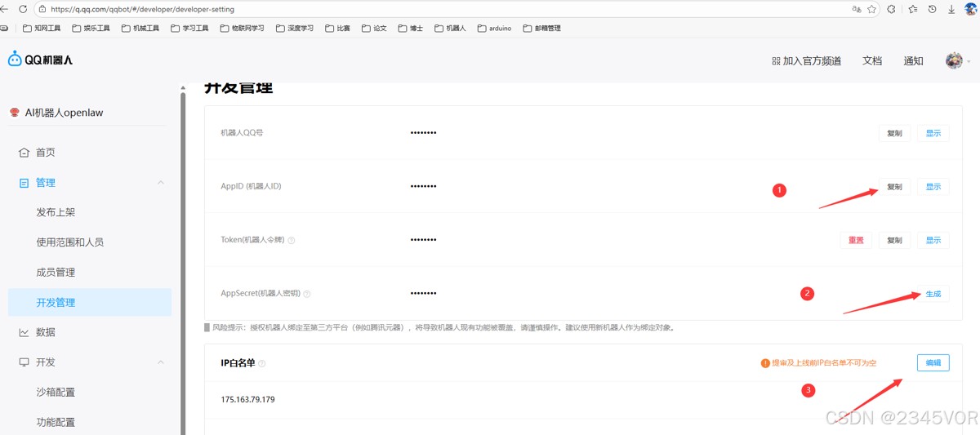Click the Token help question icon
The height and width of the screenshot is (435, 980).
point(292,241)
